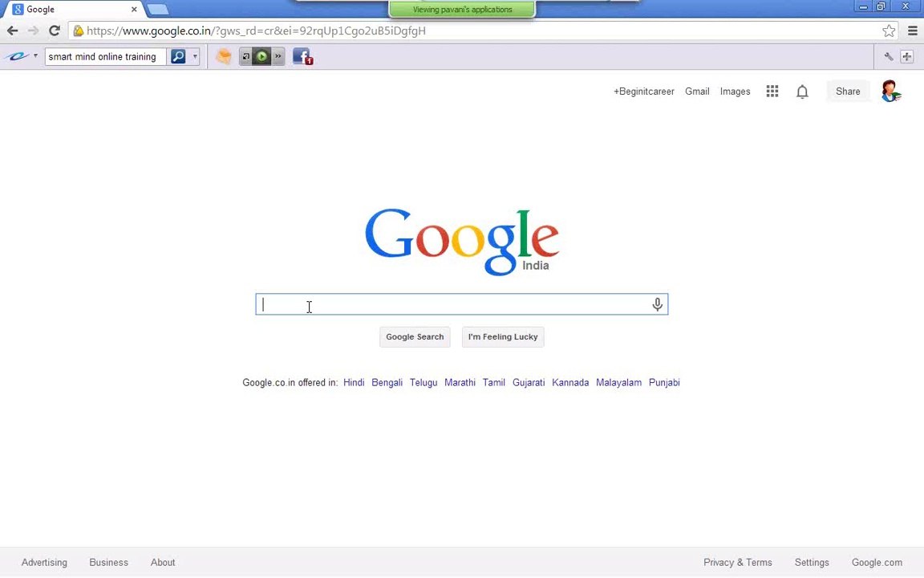
Task: Switch Google to Kannada
Action: (x=570, y=383)
